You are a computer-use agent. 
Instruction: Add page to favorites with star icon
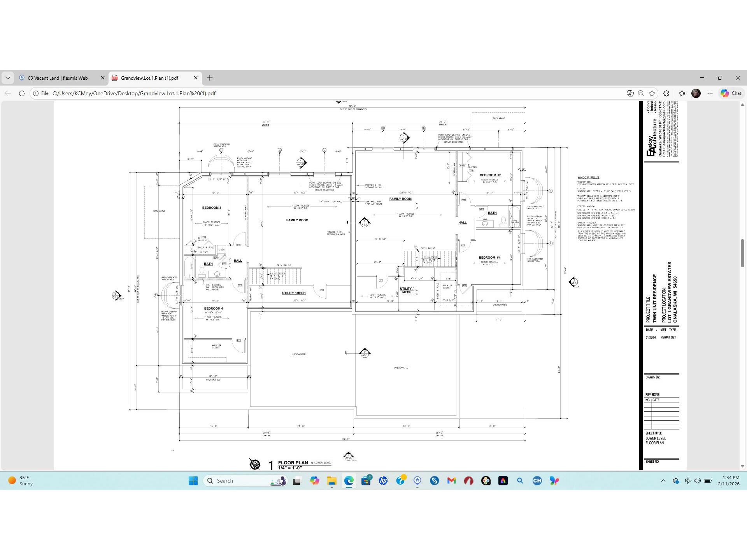pos(652,93)
